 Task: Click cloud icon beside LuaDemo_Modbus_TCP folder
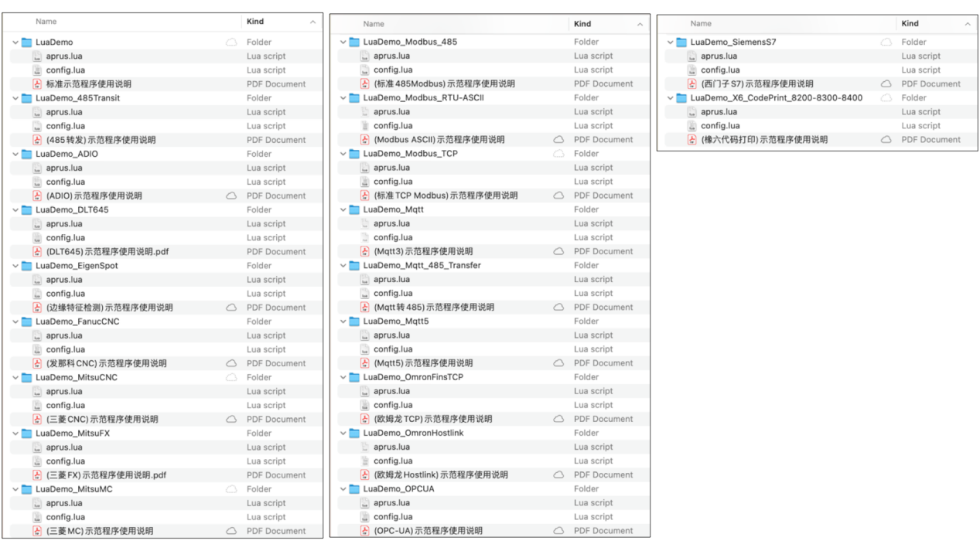click(558, 154)
